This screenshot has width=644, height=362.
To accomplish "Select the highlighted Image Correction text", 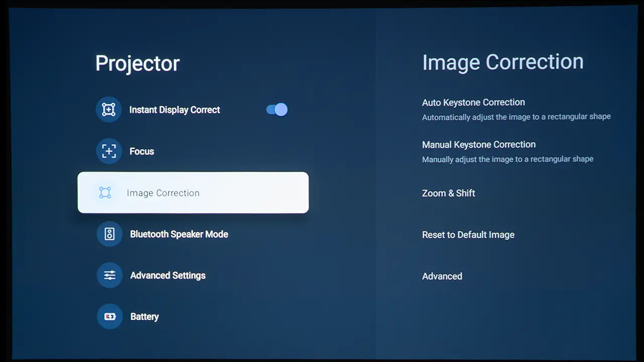I will (163, 193).
